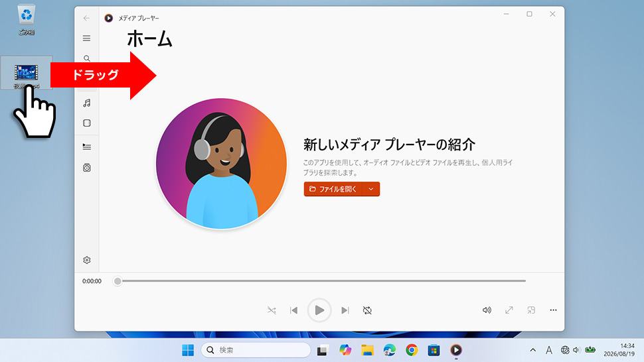Viewport: 644px width, 362px height.
Task: Open the Windows Start menu
Action: pyautogui.click(x=188, y=350)
